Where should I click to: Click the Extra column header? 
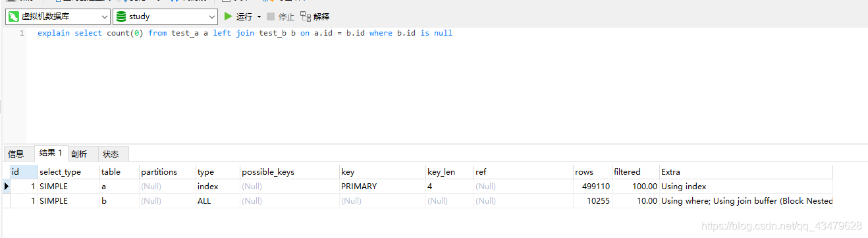746,171
